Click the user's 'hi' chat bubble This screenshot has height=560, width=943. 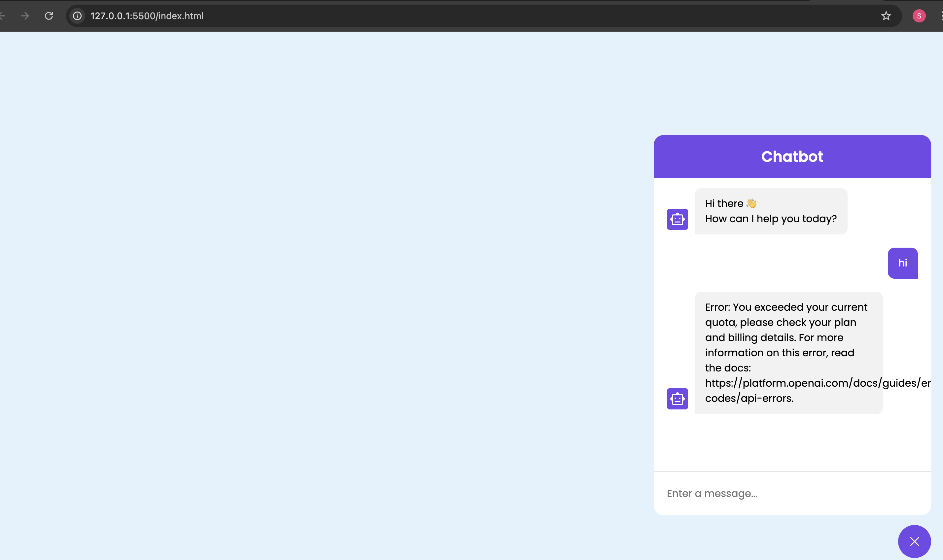tap(902, 263)
